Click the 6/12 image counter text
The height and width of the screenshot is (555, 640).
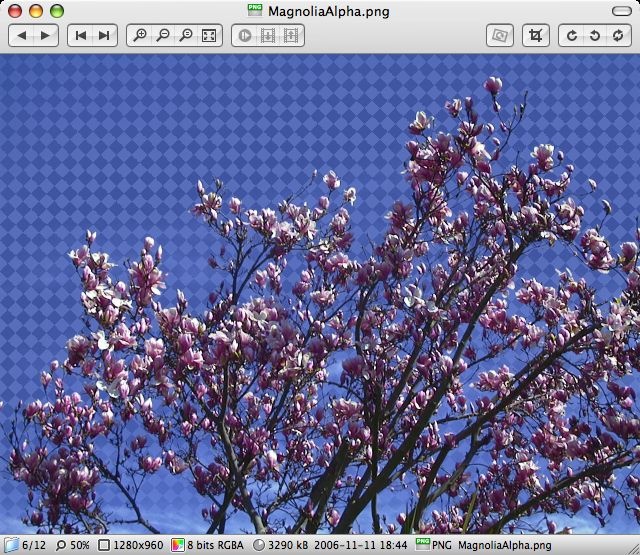tap(34, 545)
